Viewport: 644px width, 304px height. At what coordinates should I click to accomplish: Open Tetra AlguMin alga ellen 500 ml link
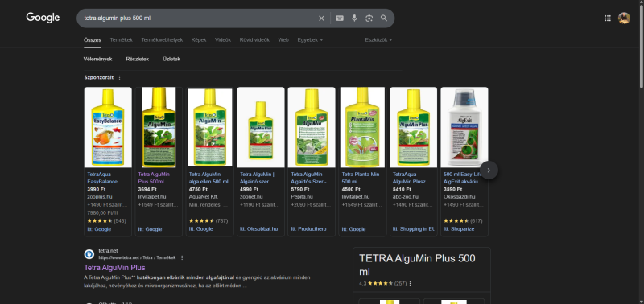point(208,178)
